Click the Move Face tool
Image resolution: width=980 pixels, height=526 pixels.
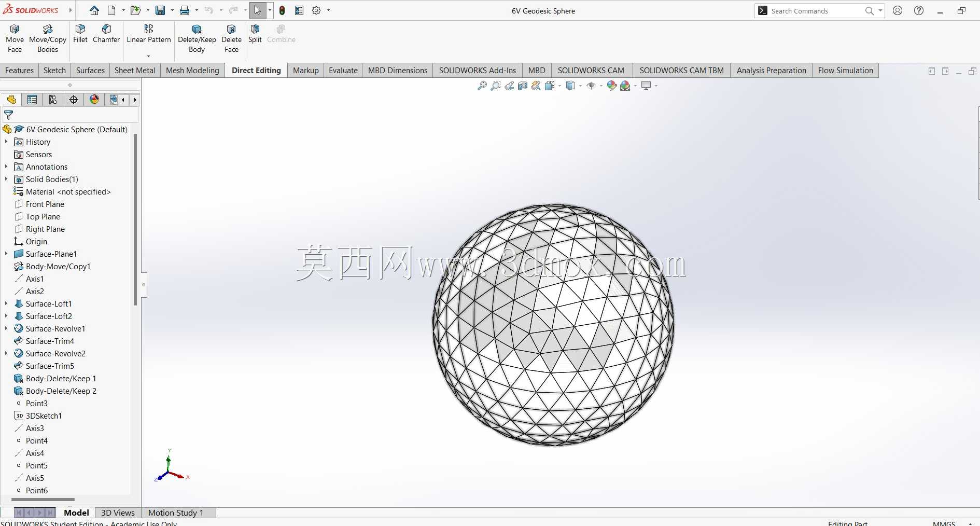15,39
